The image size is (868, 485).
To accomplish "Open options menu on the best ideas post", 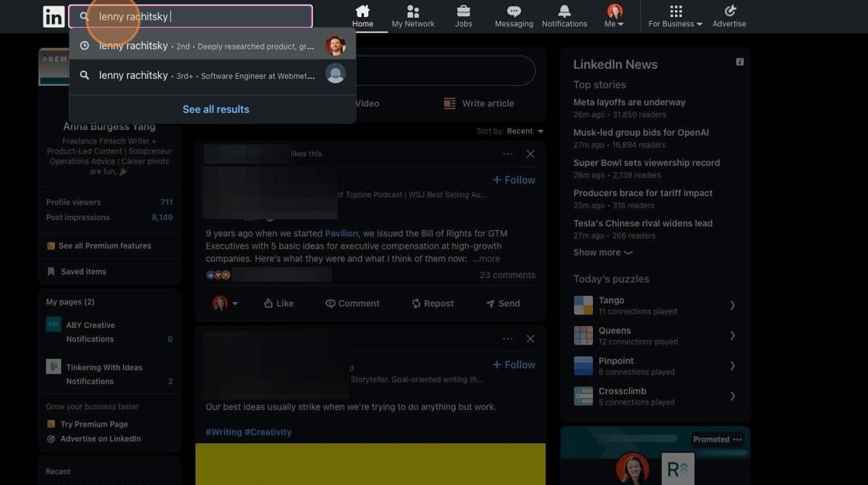I will click(x=508, y=339).
